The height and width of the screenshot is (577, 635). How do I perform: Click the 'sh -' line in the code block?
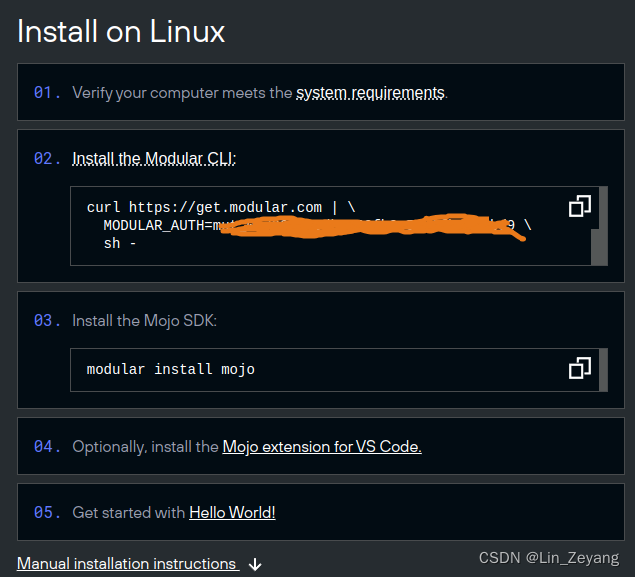click(119, 243)
